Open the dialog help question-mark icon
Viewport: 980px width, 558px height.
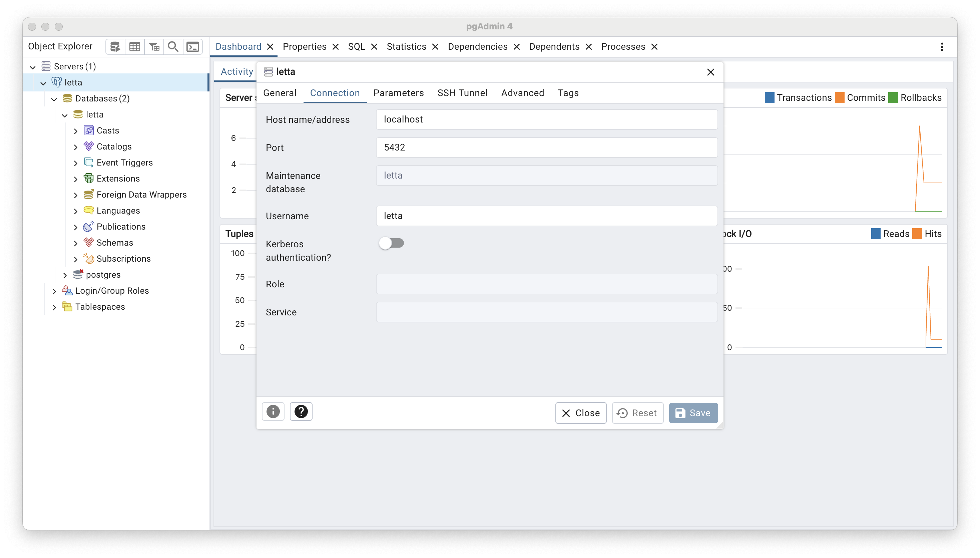coord(301,411)
